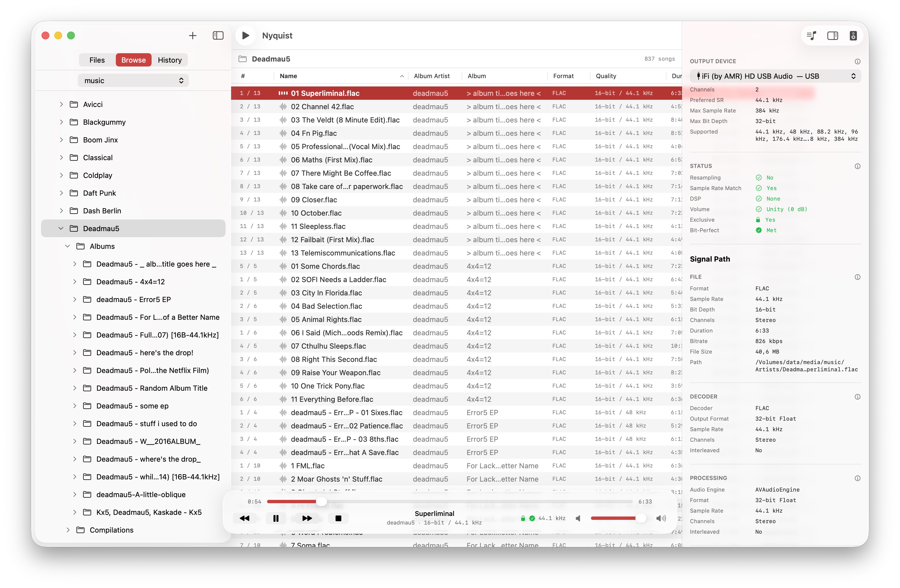Screen dimensions: 900x588
Task: Click the waveform icon beside 02 Channel 42.flac
Action: [x=283, y=107]
